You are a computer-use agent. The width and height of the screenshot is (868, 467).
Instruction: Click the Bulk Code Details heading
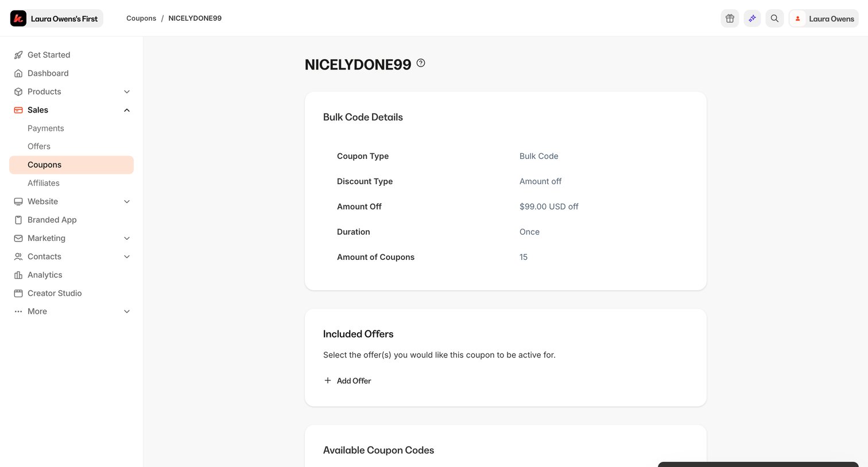pos(363,117)
